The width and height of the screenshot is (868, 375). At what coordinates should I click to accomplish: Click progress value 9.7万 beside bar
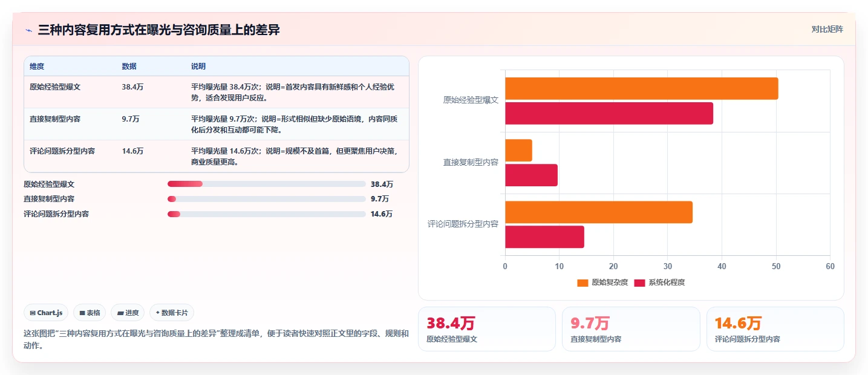click(x=380, y=199)
